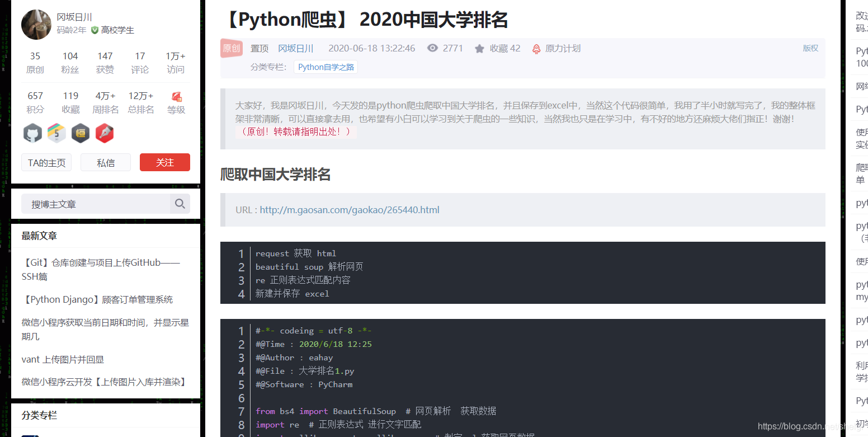Select the GitHub badge icon

point(32,133)
